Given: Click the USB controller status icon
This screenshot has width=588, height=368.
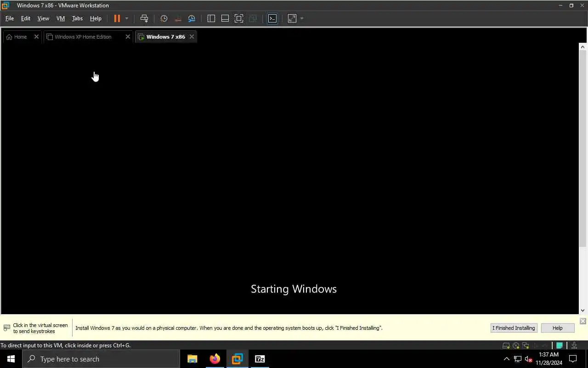Looking at the screenshot, I should click(x=535, y=345).
